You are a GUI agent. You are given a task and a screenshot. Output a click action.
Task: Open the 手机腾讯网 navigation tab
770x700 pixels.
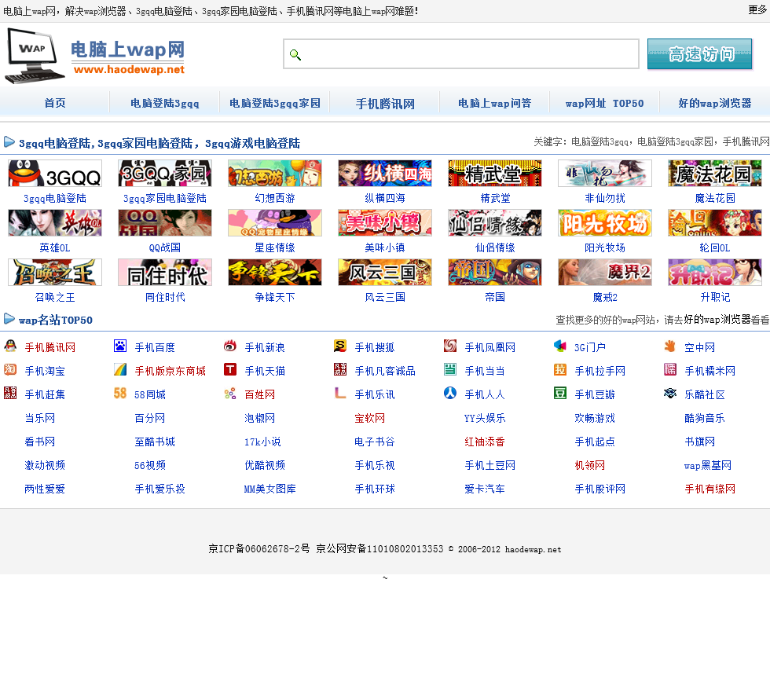(x=385, y=103)
